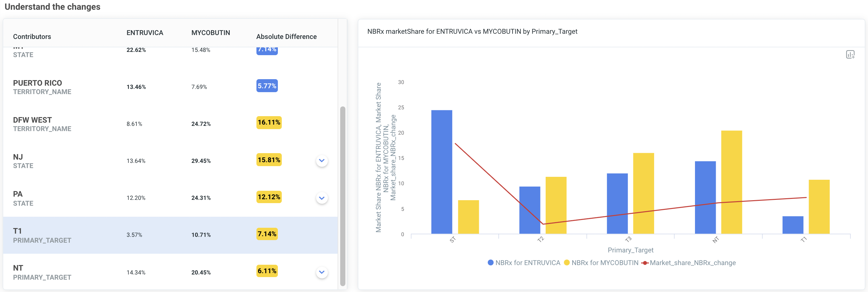Click the 20.45% MYCOBUTIN value

[x=201, y=273]
